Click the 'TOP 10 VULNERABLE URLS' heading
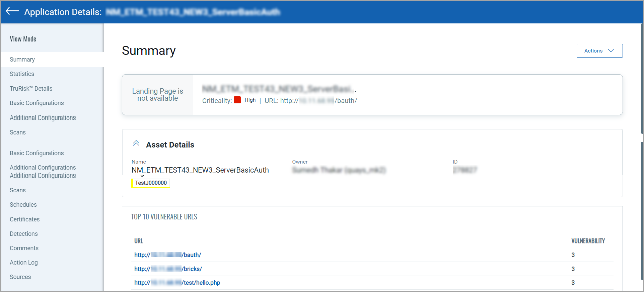 coord(164,217)
